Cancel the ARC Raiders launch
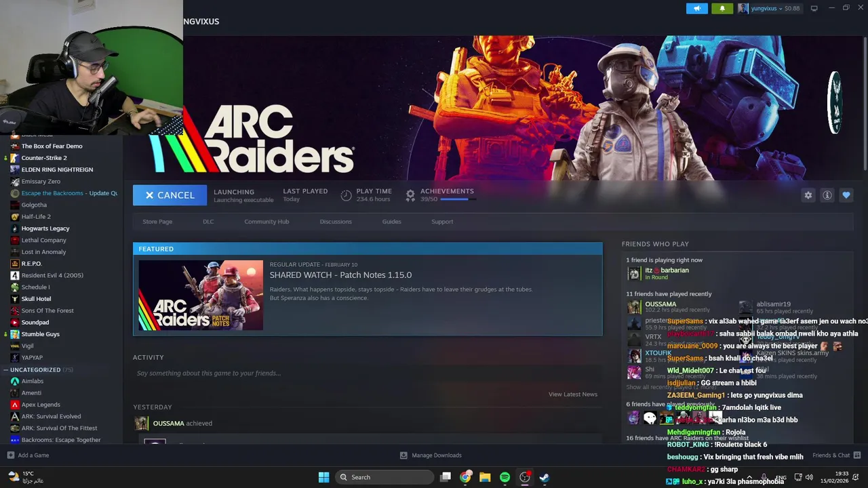Viewport: 868px width, 488px height. [170, 195]
